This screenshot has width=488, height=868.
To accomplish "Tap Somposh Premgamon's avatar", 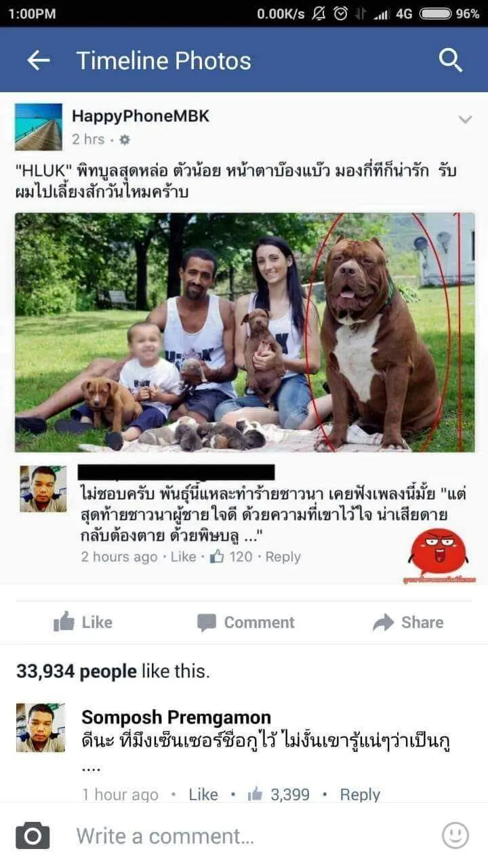I will pos(41,728).
